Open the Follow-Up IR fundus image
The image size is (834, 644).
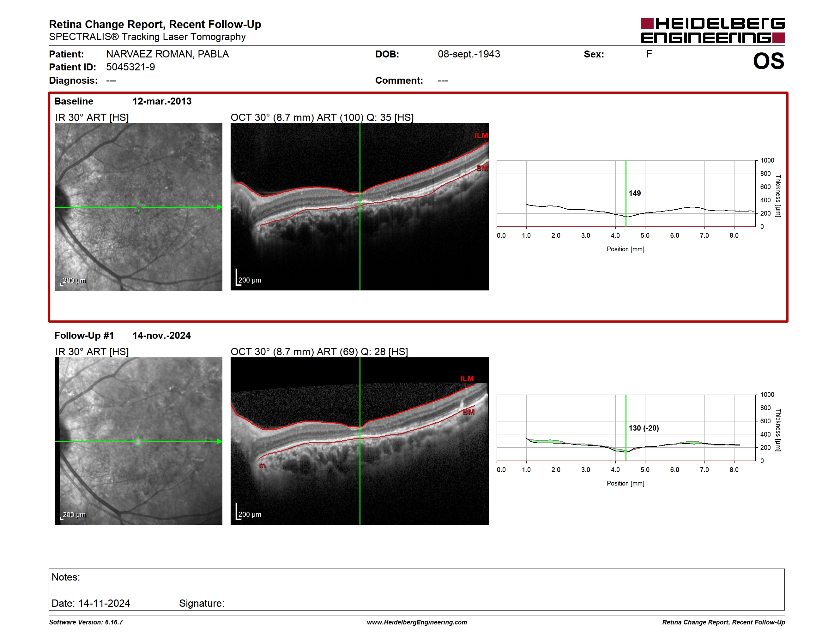pos(139,441)
